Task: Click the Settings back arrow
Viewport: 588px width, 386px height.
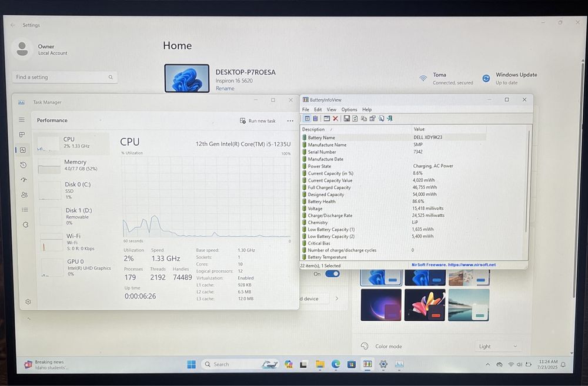Action: pos(13,25)
